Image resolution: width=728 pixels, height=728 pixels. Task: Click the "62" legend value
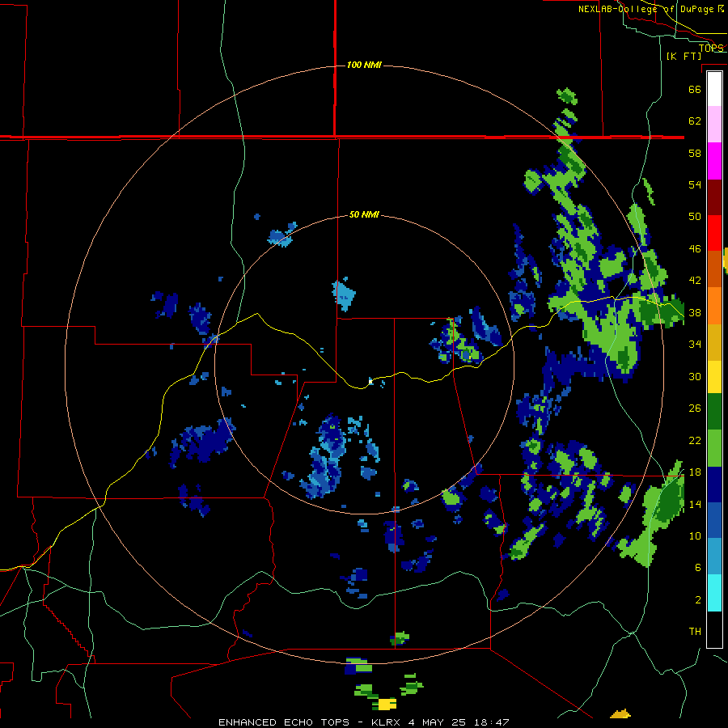pos(695,121)
